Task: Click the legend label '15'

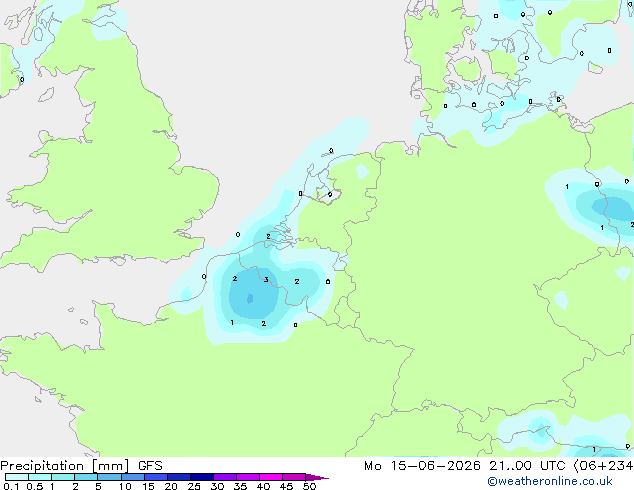Action: pyautogui.click(x=148, y=486)
